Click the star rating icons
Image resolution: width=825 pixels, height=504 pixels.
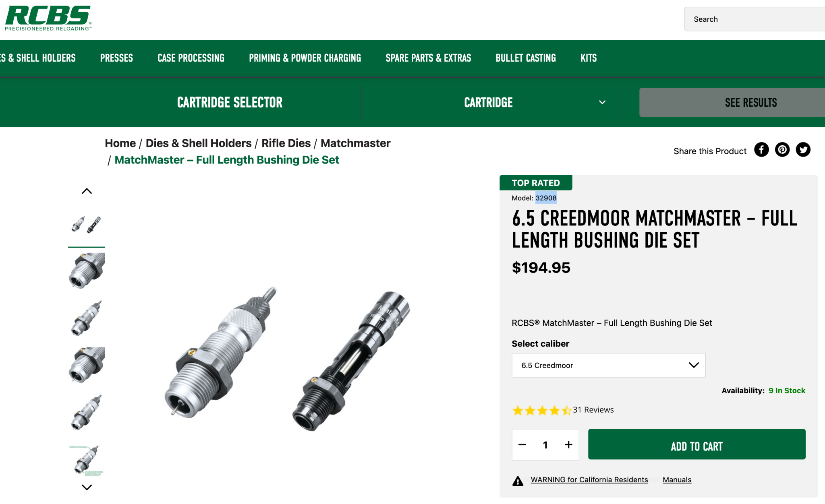point(542,410)
